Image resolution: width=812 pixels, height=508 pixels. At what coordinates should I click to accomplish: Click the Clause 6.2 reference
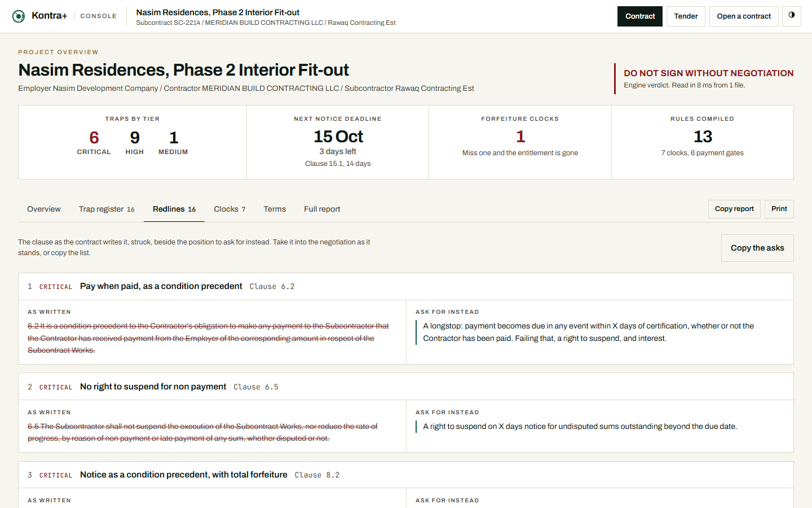(x=272, y=287)
